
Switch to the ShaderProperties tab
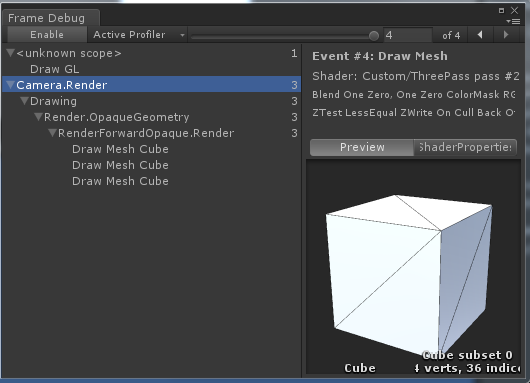tap(465, 147)
